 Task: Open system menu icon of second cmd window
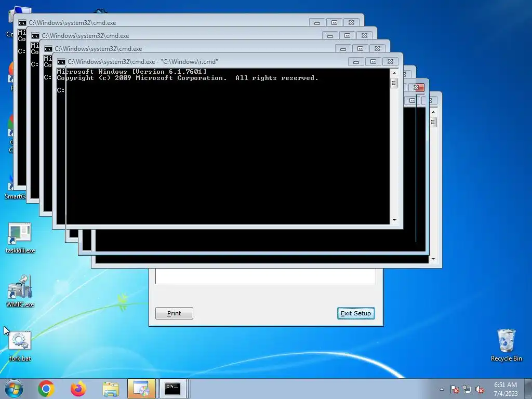[x=35, y=36]
